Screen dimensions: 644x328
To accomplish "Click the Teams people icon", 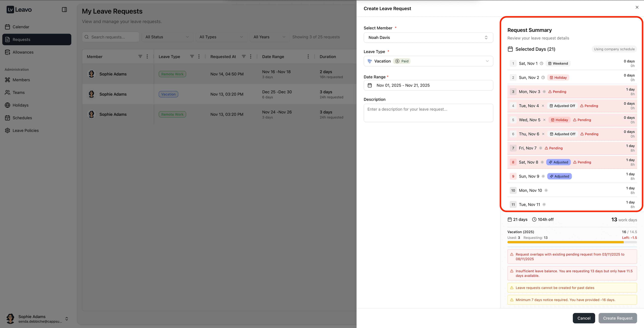I will (8, 92).
